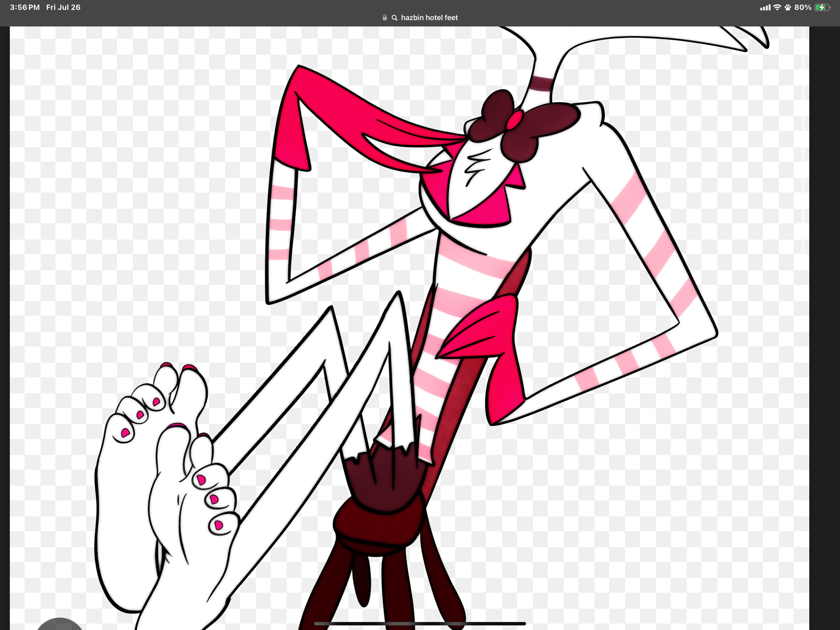The height and width of the screenshot is (630, 840).
Task: Tap the Wi-Fi icon in status bar
Action: tap(777, 7)
